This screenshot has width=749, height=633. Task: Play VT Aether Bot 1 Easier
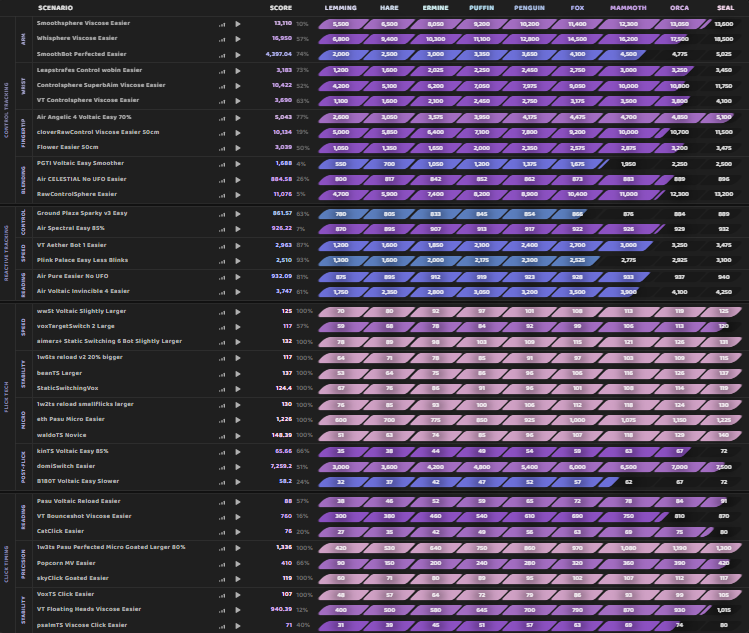[238, 246]
